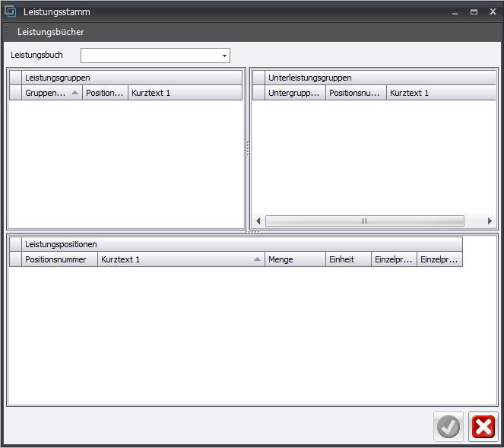
Task: Click the green checkmark confirm button
Action: [x=449, y=427]
